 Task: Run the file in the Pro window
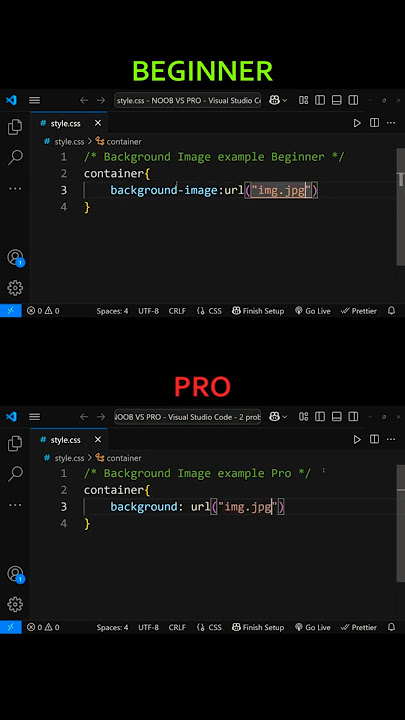[357, 439]
